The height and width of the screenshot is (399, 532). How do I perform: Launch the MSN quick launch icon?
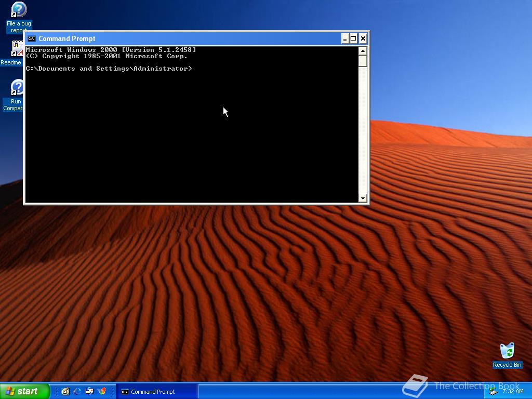click(101, 392)
